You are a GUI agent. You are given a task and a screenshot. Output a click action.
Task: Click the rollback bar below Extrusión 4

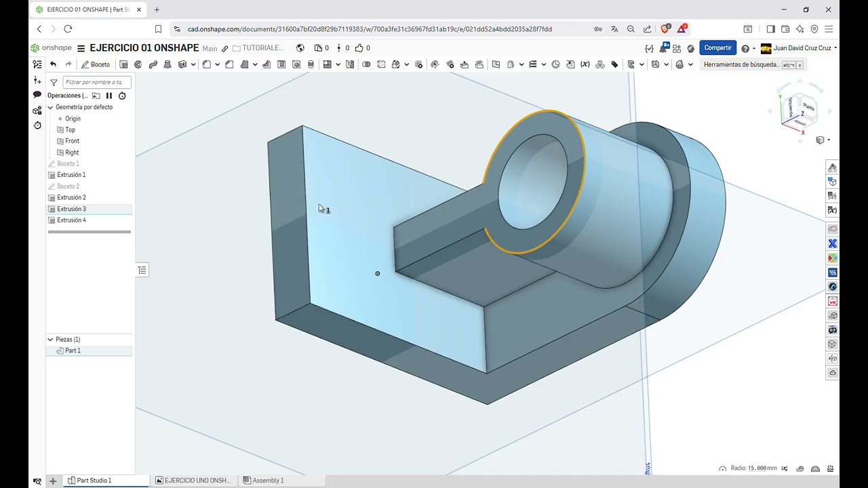pyautogui.click(x=90, y=232)
